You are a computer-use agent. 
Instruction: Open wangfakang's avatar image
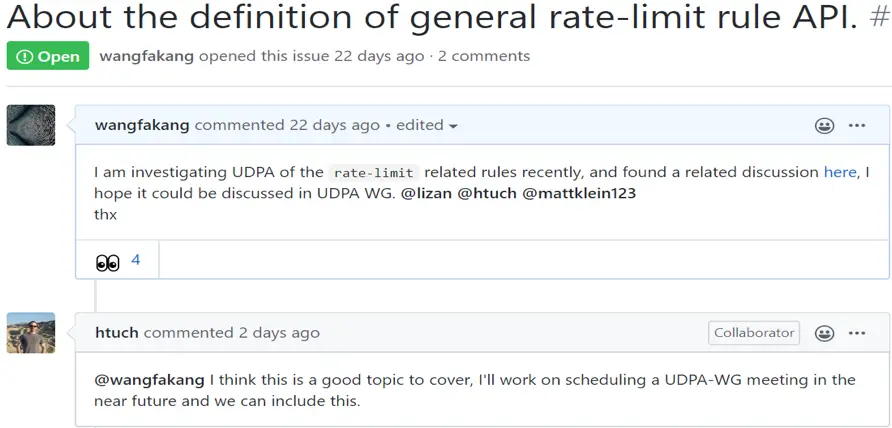(31, 125)
